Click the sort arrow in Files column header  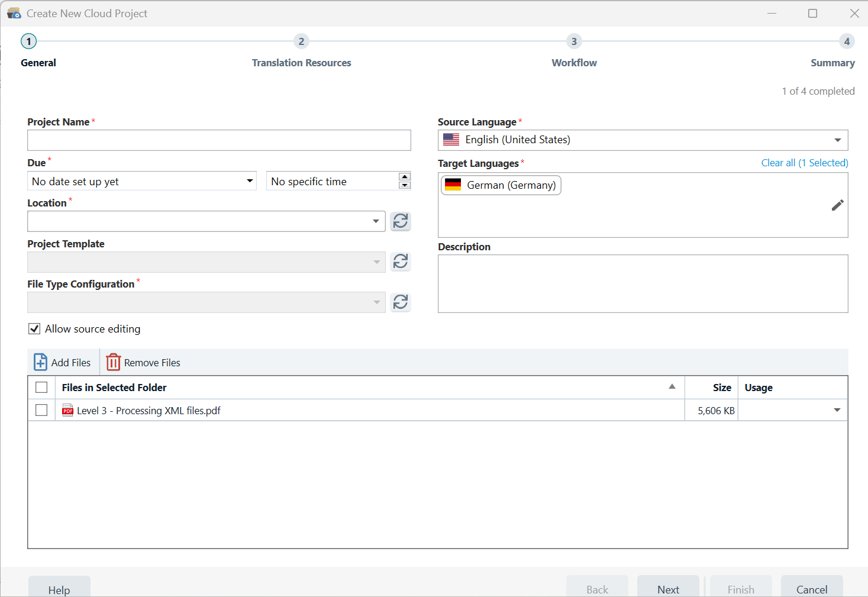(x=672, y=387)
